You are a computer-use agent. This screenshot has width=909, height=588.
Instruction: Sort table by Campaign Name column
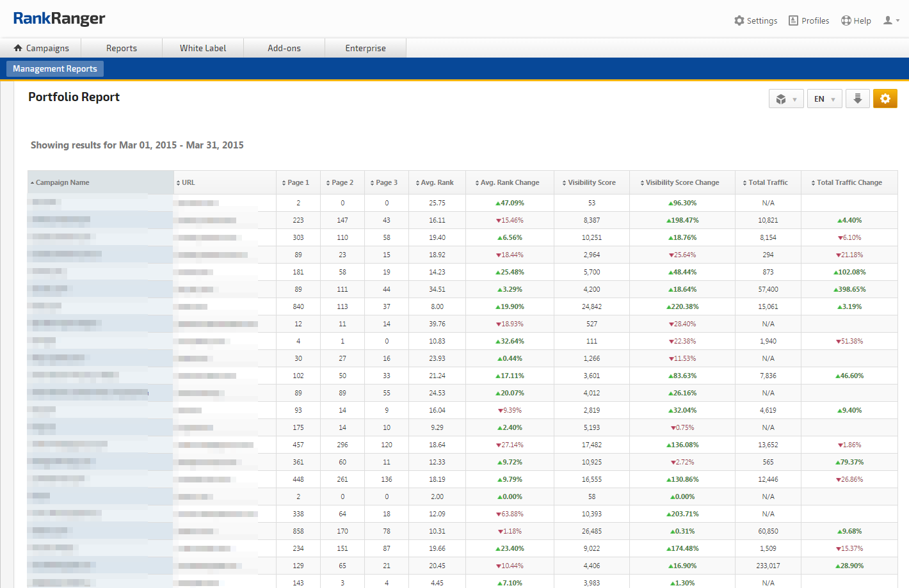point(62,182)
